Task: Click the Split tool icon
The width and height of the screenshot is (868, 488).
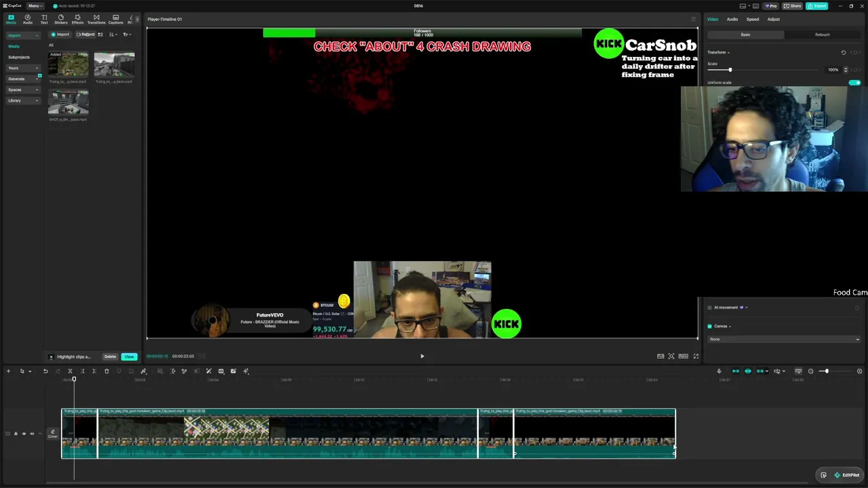Action: click(x=70, y=371)
